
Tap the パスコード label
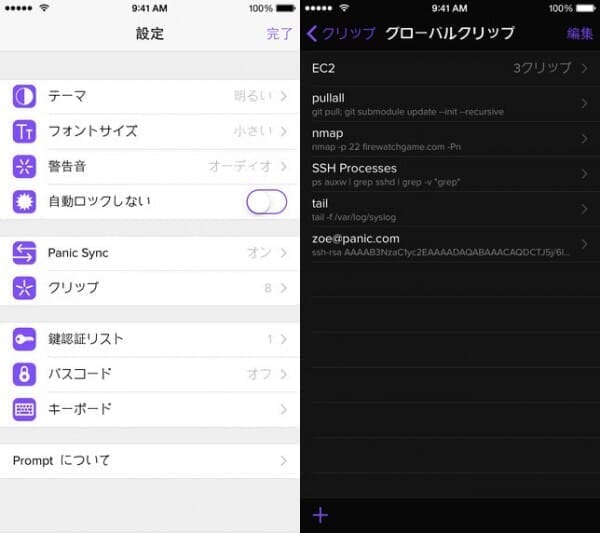click(x=80, y=374)
